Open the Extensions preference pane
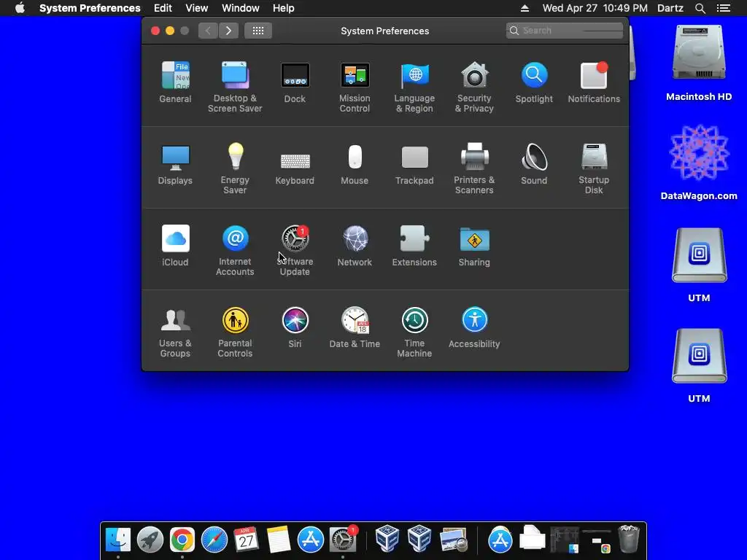 coord(414,246)
